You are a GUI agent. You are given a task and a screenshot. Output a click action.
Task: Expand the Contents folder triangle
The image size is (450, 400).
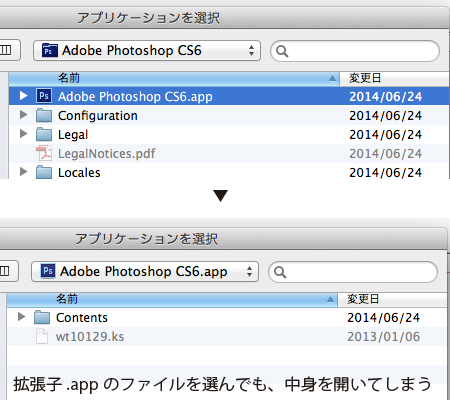(x=21, y=316)
